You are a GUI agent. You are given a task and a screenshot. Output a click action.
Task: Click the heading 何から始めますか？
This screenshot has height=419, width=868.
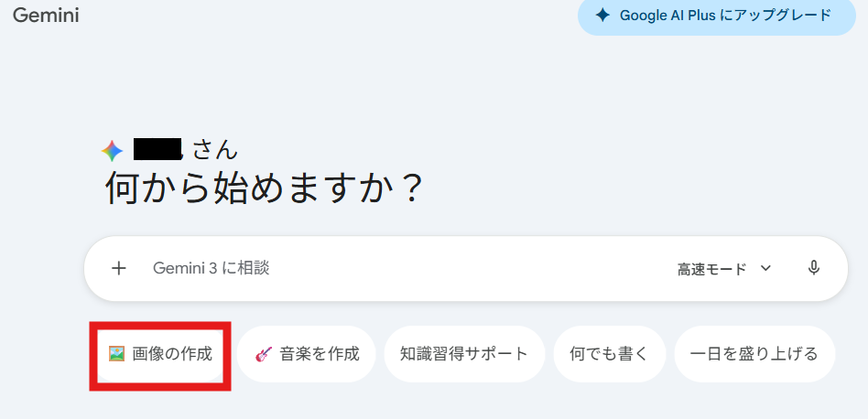266,188
